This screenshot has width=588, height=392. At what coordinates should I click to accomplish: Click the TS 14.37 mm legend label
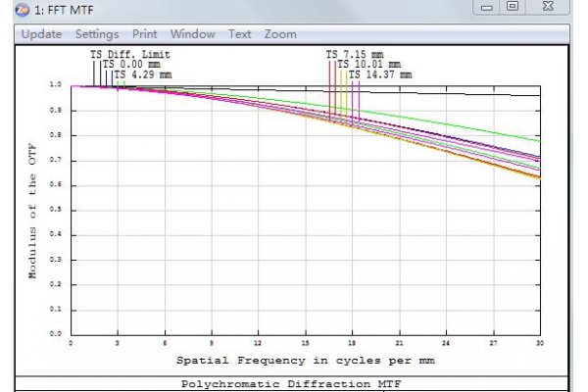[380, 74]
